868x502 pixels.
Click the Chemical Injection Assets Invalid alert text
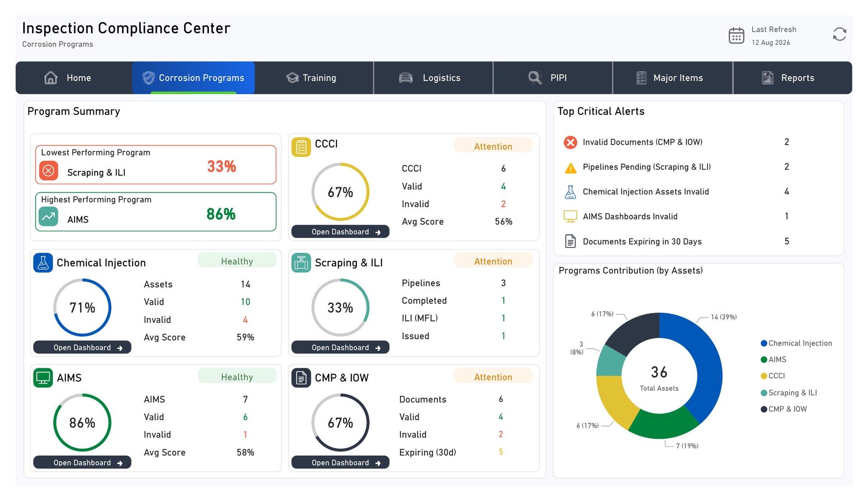[x=646, y=192]
